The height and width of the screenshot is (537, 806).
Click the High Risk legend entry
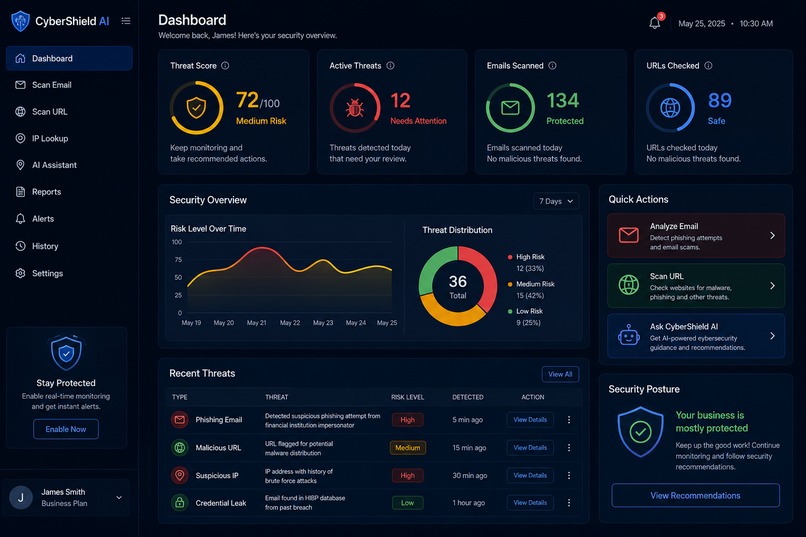[x=526, y=262]
